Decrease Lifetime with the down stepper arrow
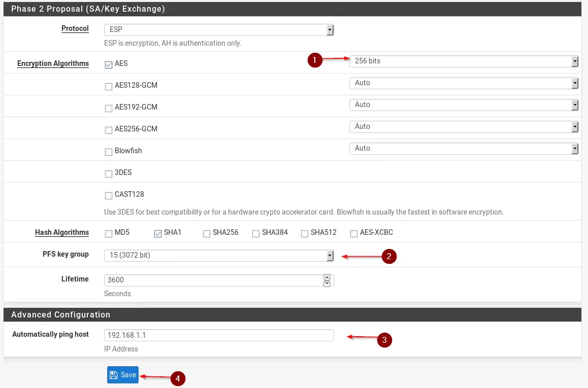Screen dimensions: 588x388 pos(327,283)
